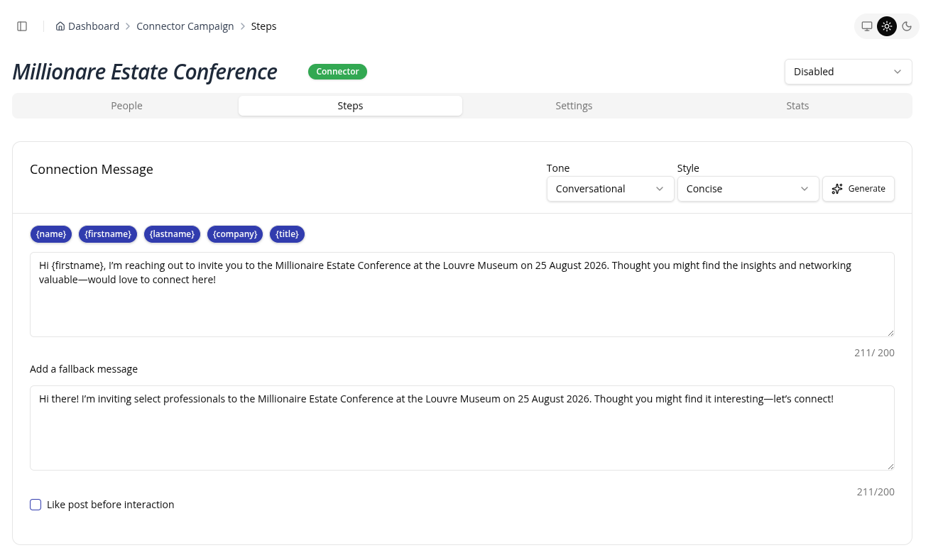Open the Stats tab
Image resolution: width=943 pixels, height=560 pixels.
[797, 106]
